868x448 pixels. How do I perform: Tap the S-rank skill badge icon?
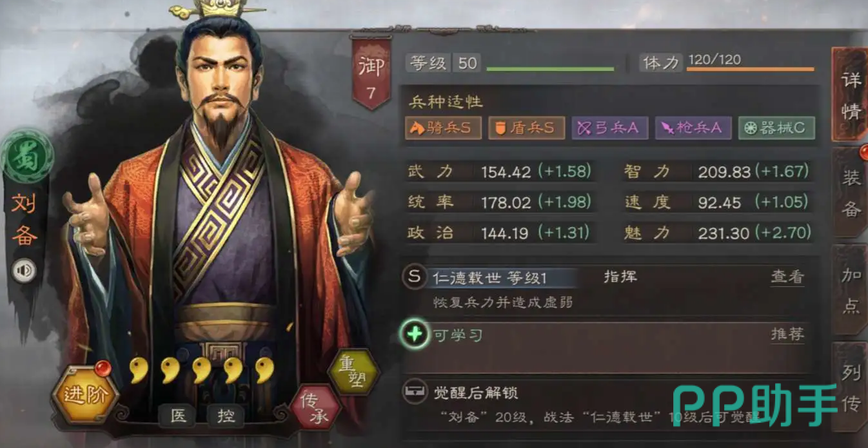pyautogui.click(x=415, y=277)
